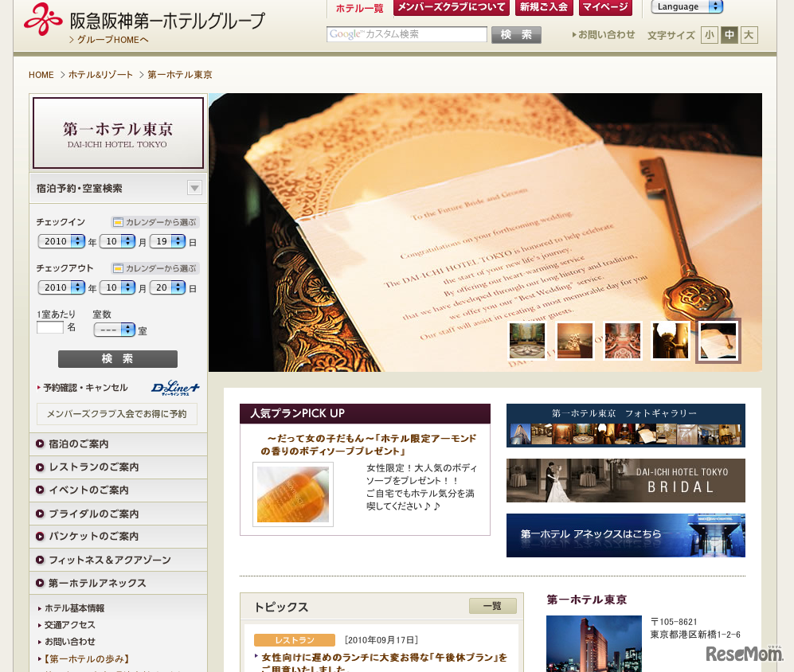Open the Language dropdown
The image size is (794, 672).
[x=686, y=7]
